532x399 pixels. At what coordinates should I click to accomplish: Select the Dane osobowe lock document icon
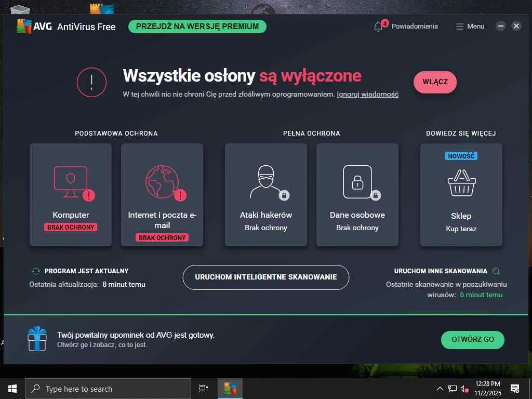pos(357,181)
